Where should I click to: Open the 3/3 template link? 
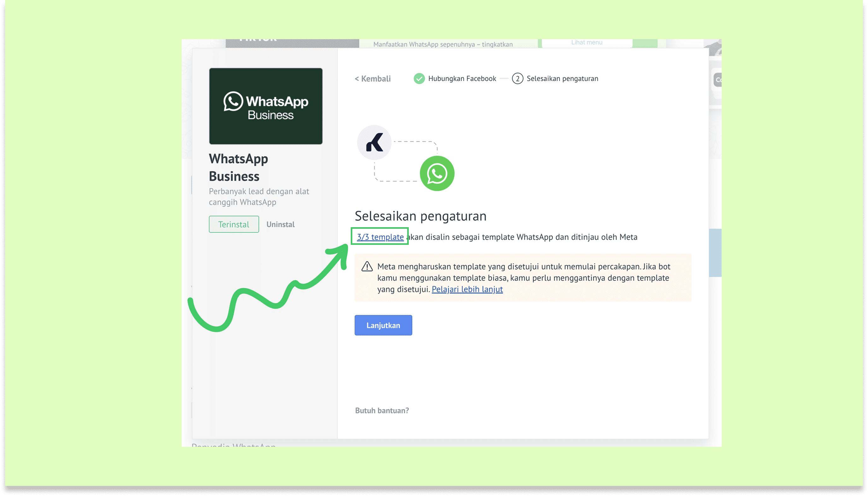380,237
